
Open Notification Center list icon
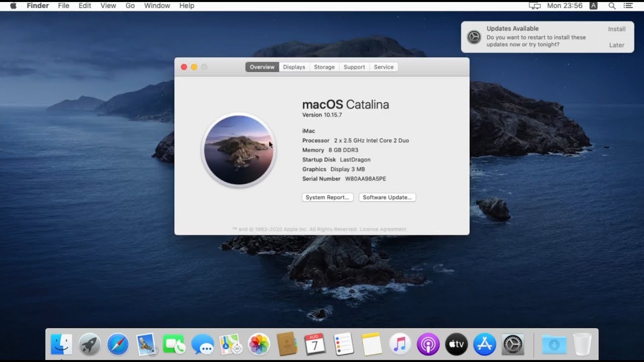click(x=628, y=6)
